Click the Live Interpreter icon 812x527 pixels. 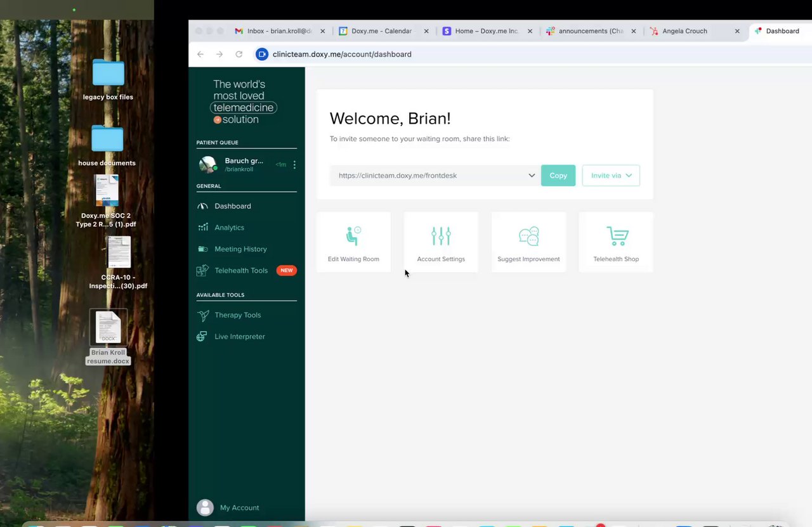pyautogui.click(x=202, y=337)
